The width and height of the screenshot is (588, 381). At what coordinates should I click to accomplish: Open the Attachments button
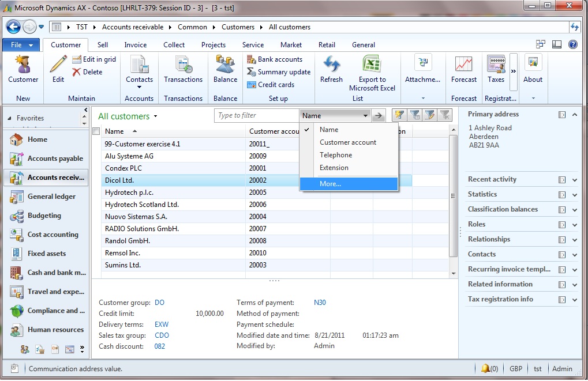click(422, 69)
